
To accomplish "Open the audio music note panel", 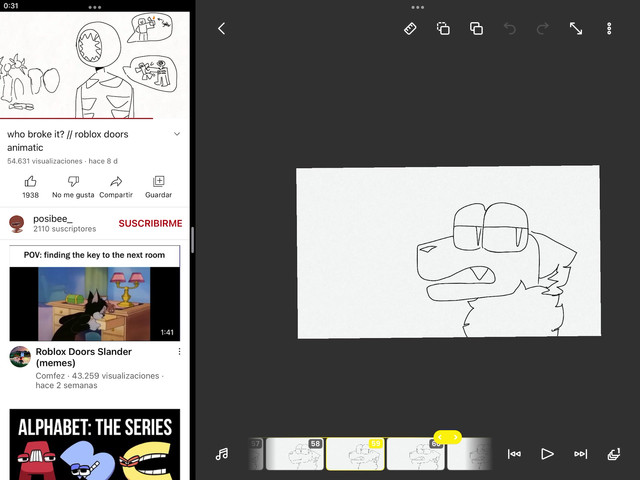I will 222,454.
